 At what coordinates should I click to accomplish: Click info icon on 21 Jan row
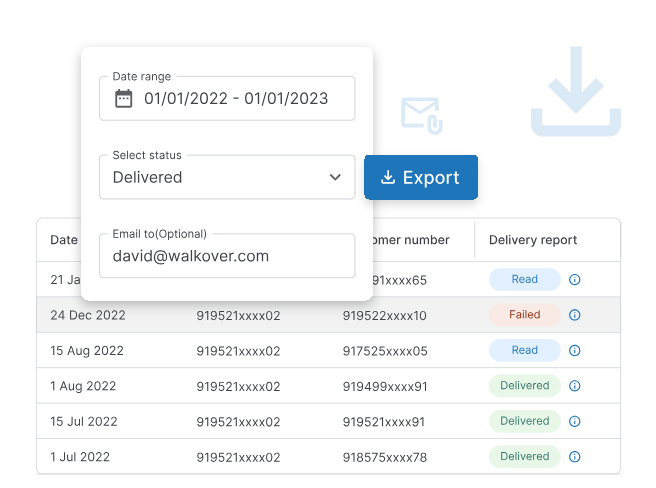[575, 280]
